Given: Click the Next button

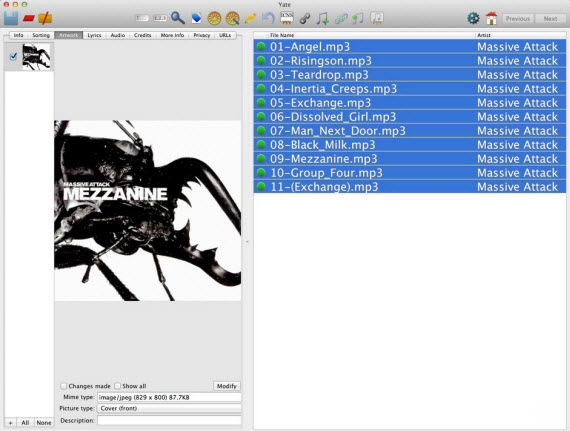Looking at the screenshot, I should (550, 19).
